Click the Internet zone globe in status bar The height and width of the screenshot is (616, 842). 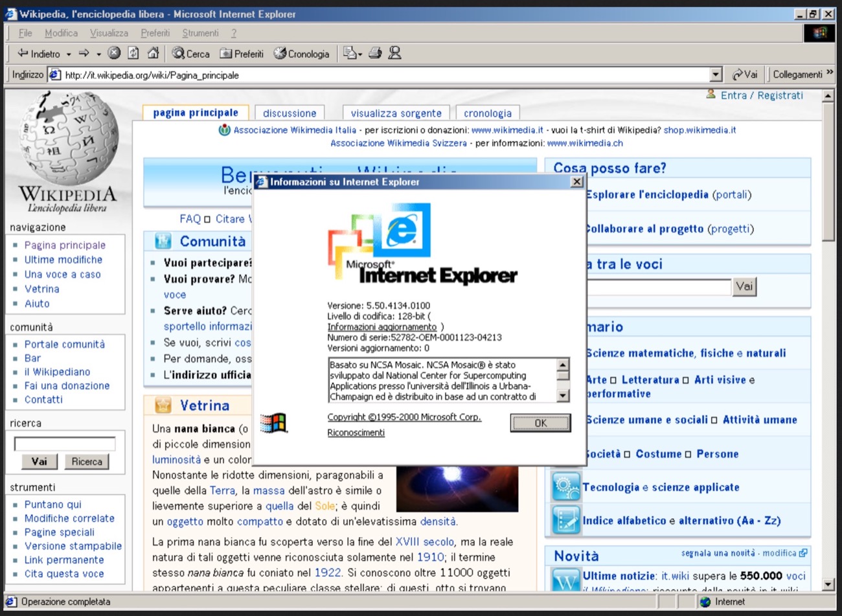click(x=705, y=602)
